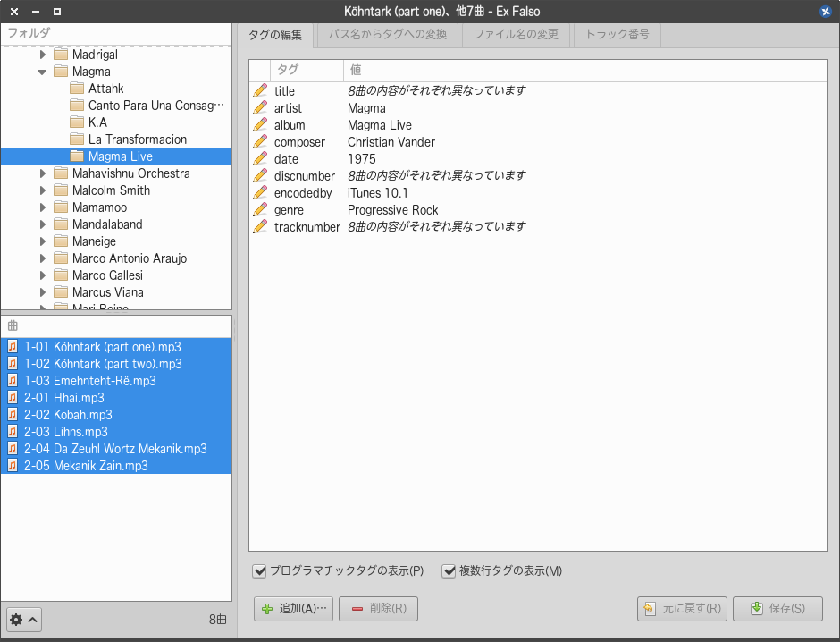Click the folder icon of Canto Para Una Consag
Screen dimensions: 840x642
pyautogui.click(x=77, y=105)
